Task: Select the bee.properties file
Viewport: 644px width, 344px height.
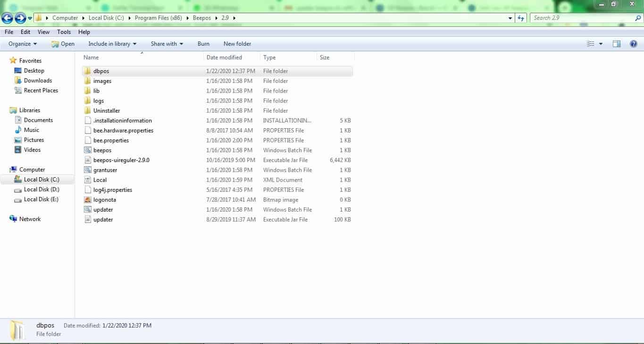Action: [217, 140]
